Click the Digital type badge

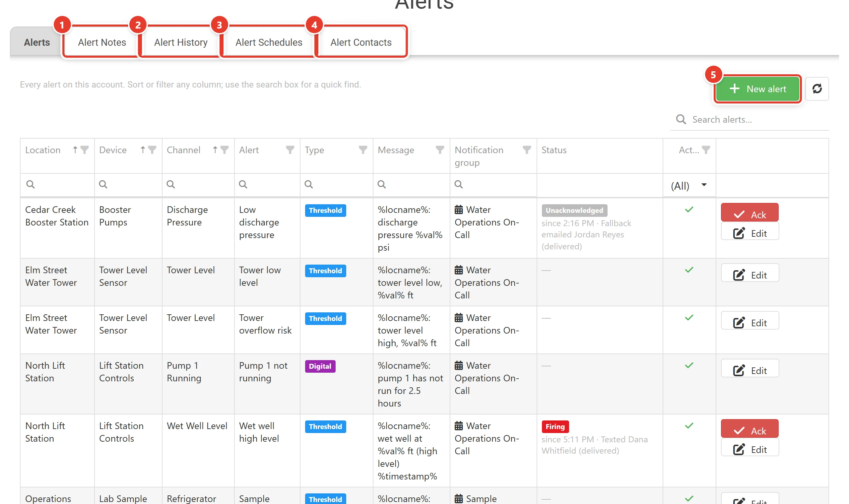click(x=320, y=366)
